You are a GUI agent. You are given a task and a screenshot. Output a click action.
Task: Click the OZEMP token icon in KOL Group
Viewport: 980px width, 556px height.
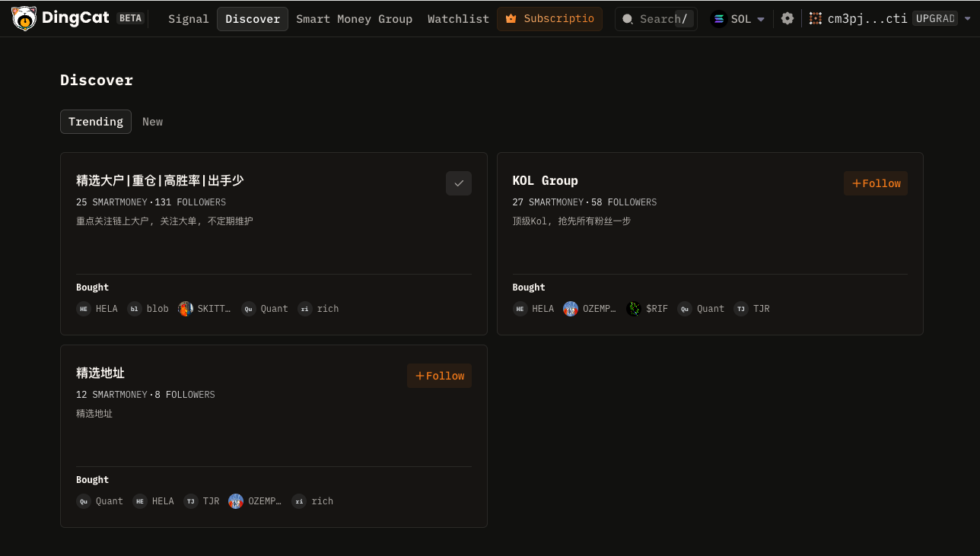pos(571,309)
